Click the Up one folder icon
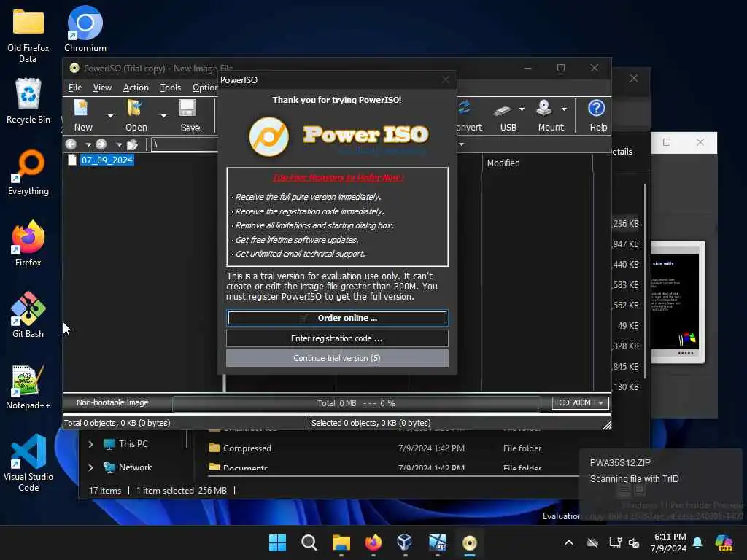747x560 pixels. coord(133,144)
